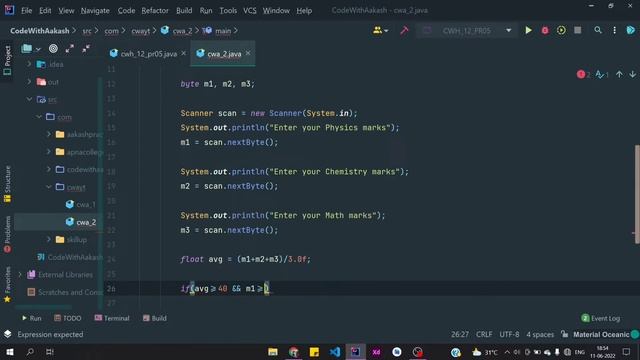Open VS Code from taskbar
Viewport: 640px width, 360px height.
tap(335, 352)
